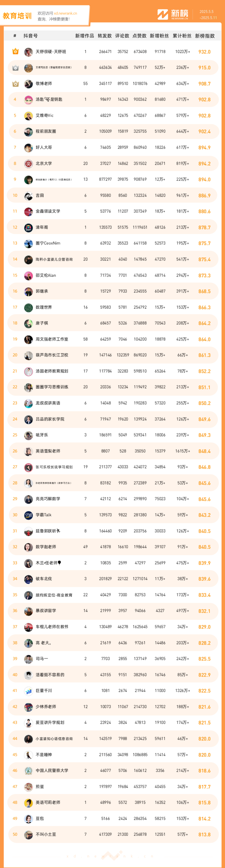Open the 北京大学 avatar icon

point(28,163)
